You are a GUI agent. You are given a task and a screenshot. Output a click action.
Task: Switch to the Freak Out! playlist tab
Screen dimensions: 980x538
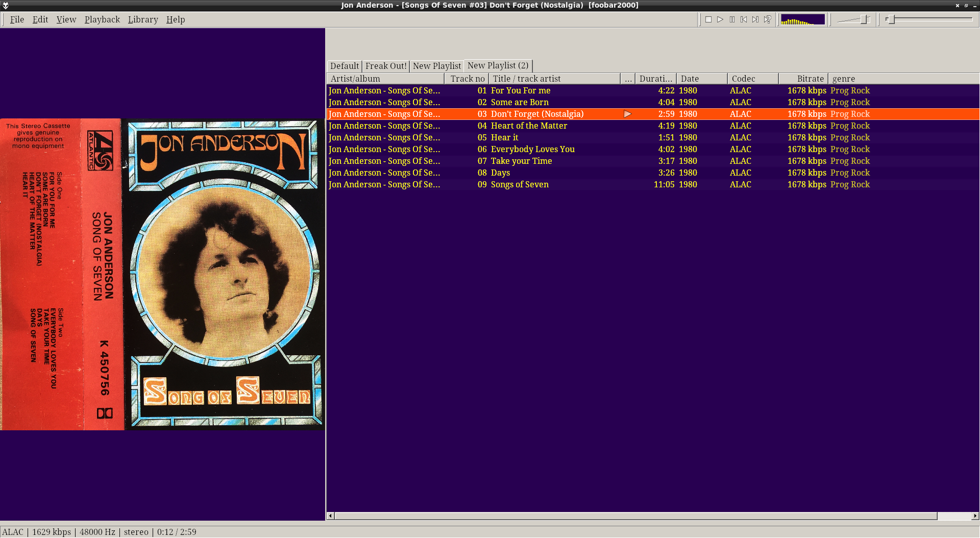pyautogui.click(x=386, y=66)
